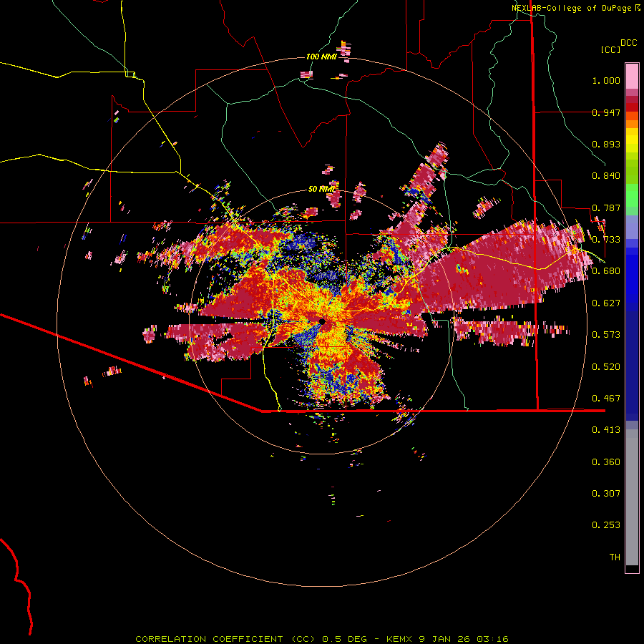Click the gray lower segment of the color bar

click(x=632, y=497)
